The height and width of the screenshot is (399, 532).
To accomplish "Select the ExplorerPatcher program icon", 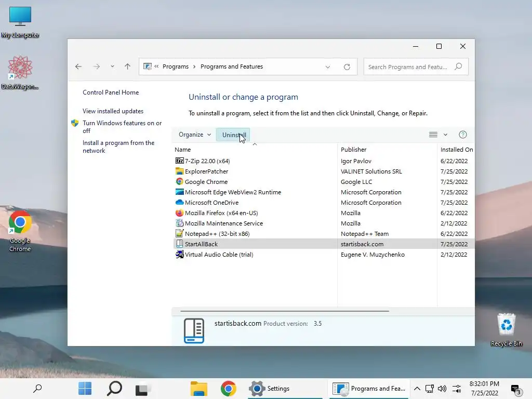I will (179, 171).
